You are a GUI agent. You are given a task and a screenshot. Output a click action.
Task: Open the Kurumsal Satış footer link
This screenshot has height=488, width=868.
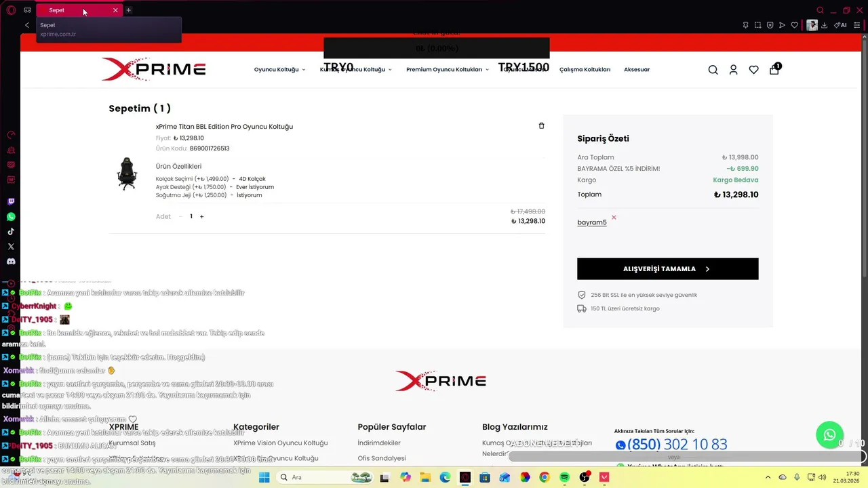click(132, 443)
